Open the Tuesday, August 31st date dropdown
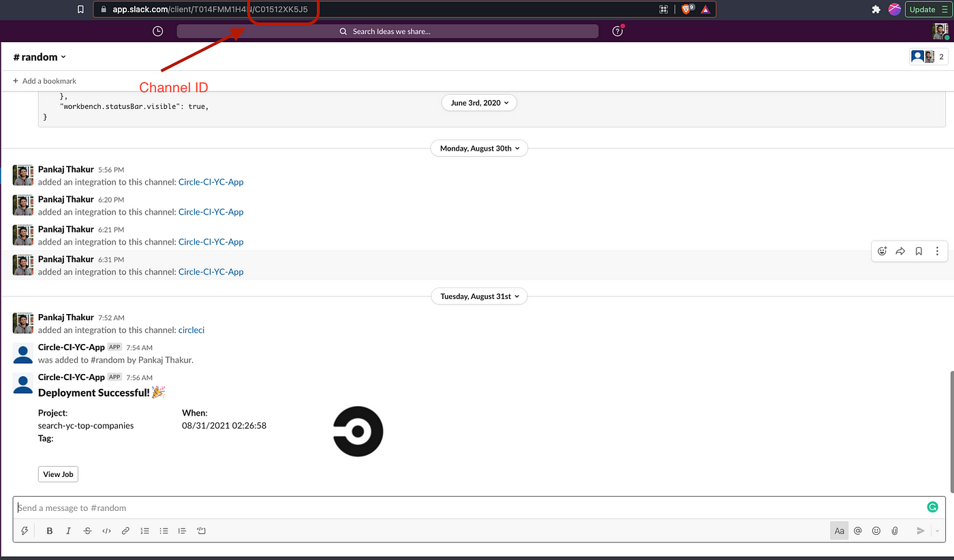This screenshot has height=560, width=954. tap(479, 296)
